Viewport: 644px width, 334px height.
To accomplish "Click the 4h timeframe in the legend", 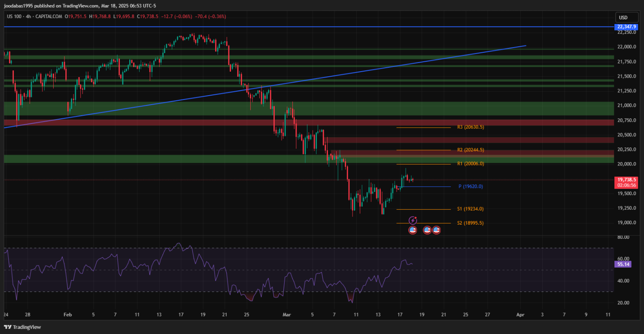I will click(x=29, y=16).
